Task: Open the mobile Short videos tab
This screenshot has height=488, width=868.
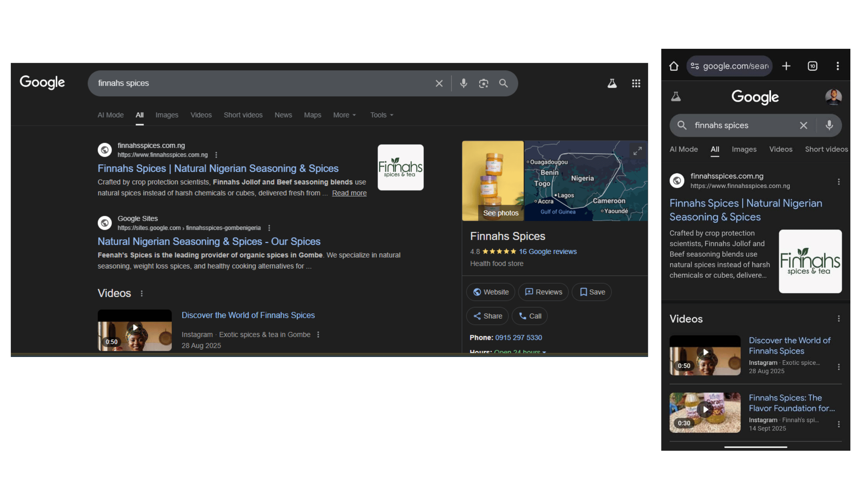Action: [x=826, y=149]
